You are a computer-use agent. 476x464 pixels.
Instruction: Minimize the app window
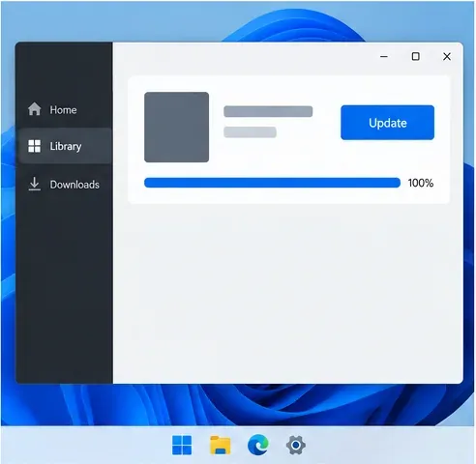point(384,56)
